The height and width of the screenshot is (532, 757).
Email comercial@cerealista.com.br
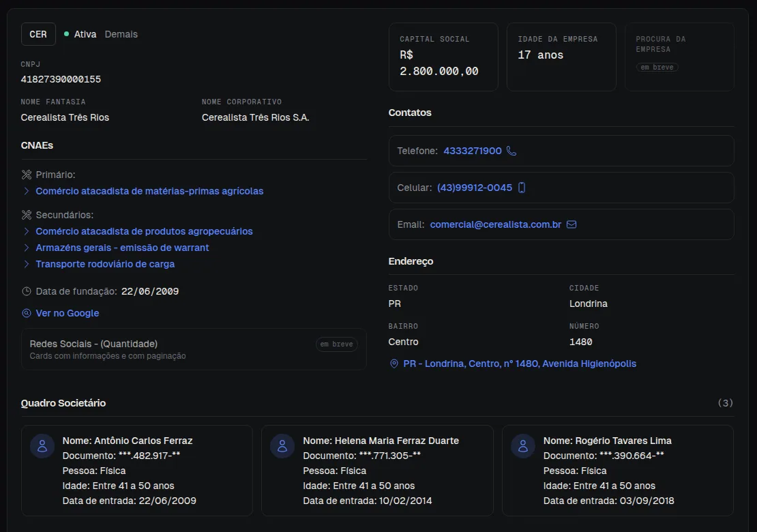495,224
